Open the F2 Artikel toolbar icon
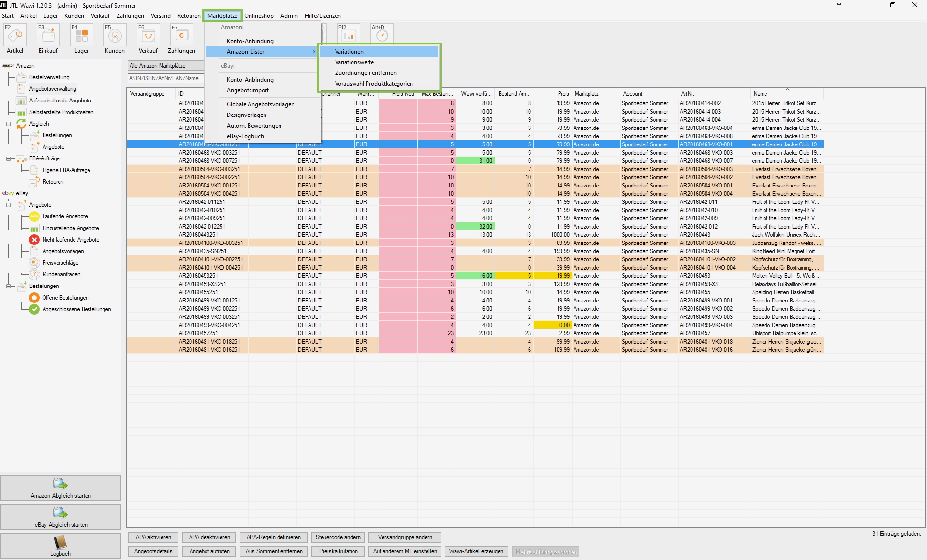 click(15, 36)
